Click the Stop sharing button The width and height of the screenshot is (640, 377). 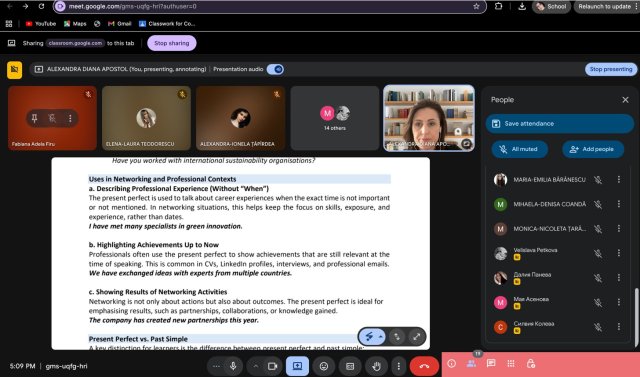[172, 43]
